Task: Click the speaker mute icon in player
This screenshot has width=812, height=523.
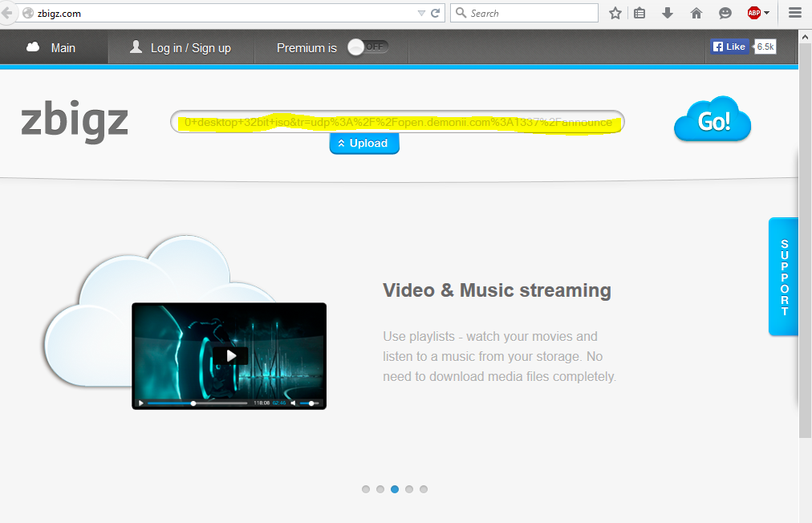Action: (x=293, y=403)
